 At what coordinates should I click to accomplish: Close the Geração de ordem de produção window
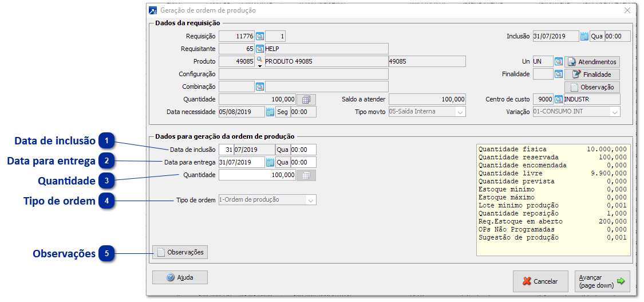click(x=627, y=10)
